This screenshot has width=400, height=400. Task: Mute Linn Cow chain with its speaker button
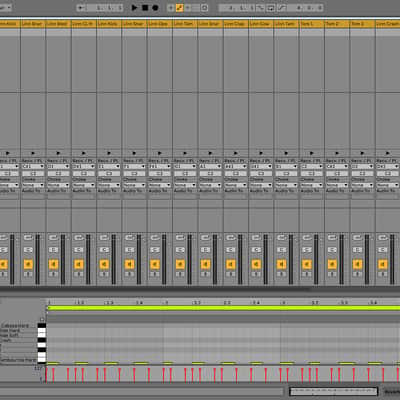(x=256, y=264)
